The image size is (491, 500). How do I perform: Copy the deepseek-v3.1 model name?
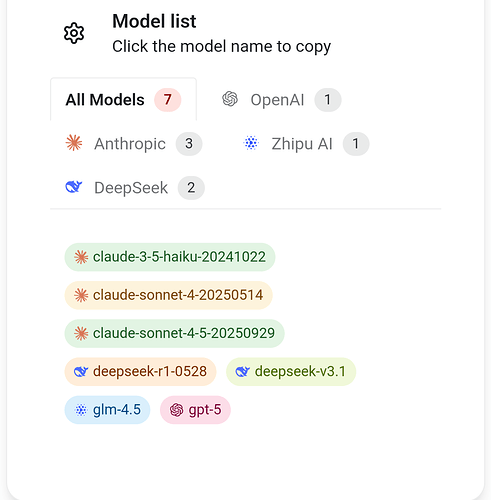pos(291,372)
